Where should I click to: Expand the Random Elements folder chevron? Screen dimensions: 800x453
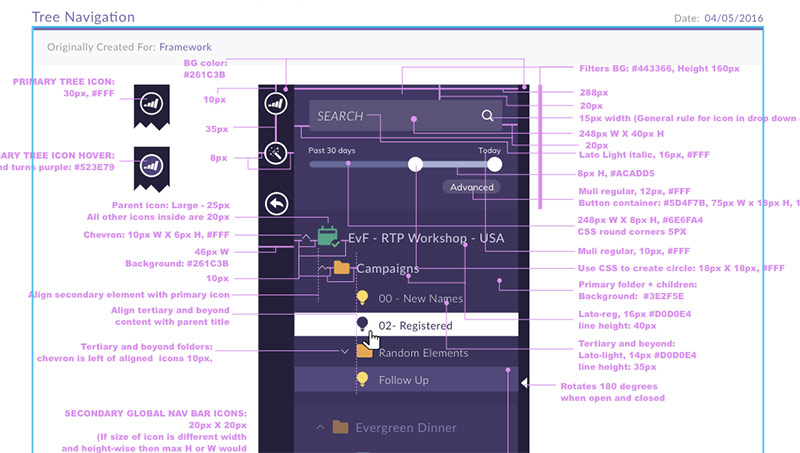pyautogui.click(x=345, y=352)
